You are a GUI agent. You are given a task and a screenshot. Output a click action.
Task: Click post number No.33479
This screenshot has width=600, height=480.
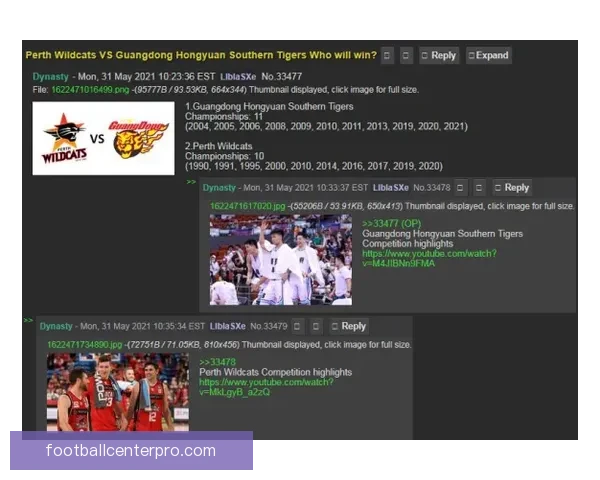pyautogui.click(x=269, y=326)
